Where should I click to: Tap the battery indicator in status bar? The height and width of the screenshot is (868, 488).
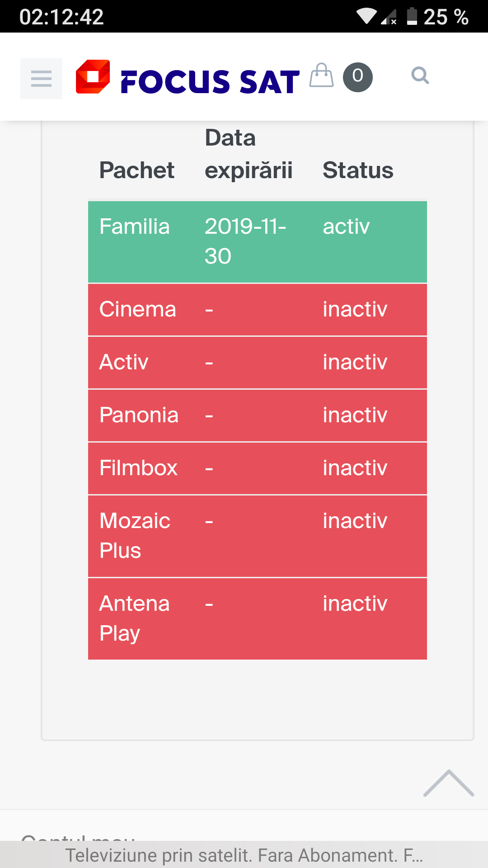[412, 17]
